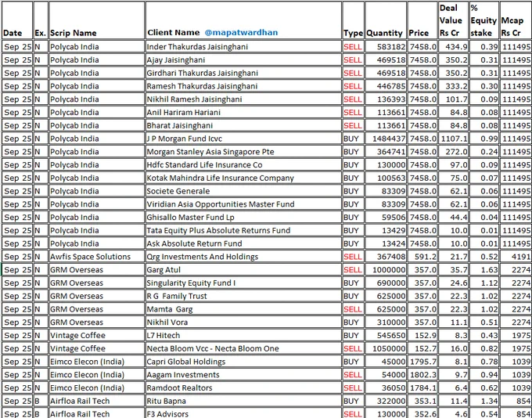The width and height of the screenshot is (532, 418).
Task: Click price '1802.3' for Aagam Investments
Action: tap(423, 375)
